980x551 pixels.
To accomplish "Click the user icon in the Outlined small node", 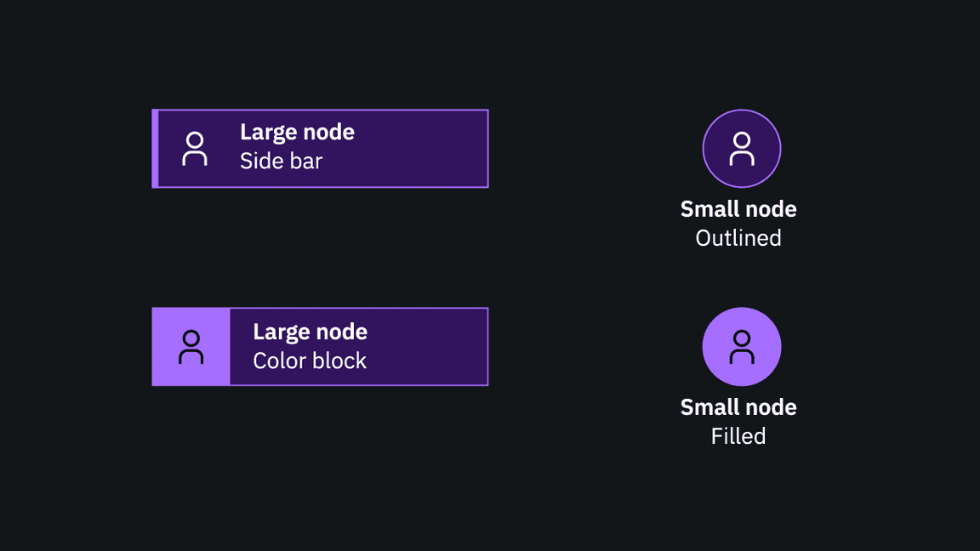I will pyautogui.click(x=741, y=148).
